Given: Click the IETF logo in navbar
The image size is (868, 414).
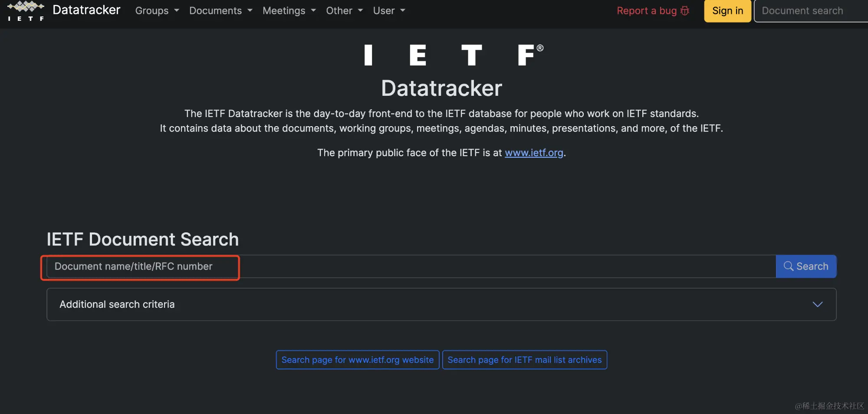Looking at the screenshot, I should [x=26, y=11].
